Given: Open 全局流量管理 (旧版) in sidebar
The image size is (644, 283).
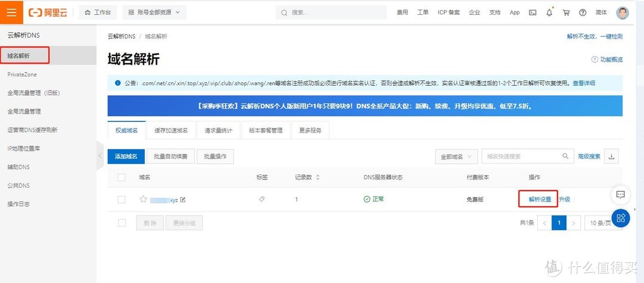Looking at the screenshot, I should [33, 93].
